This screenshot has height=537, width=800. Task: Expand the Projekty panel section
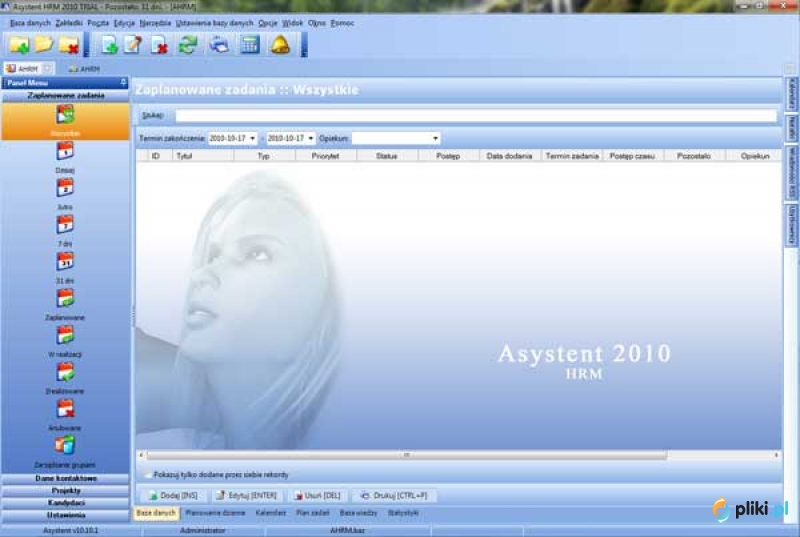65,491
